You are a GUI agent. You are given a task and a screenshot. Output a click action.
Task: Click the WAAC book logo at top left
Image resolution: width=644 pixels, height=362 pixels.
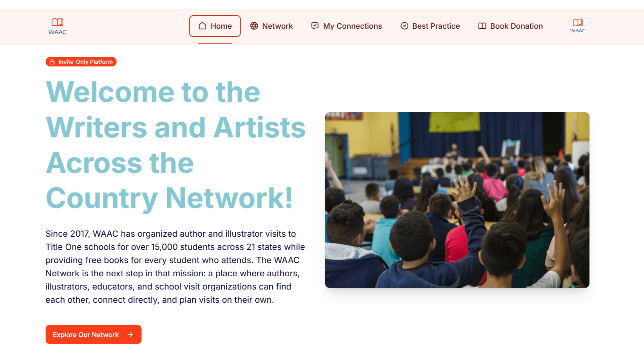point(57,26)
